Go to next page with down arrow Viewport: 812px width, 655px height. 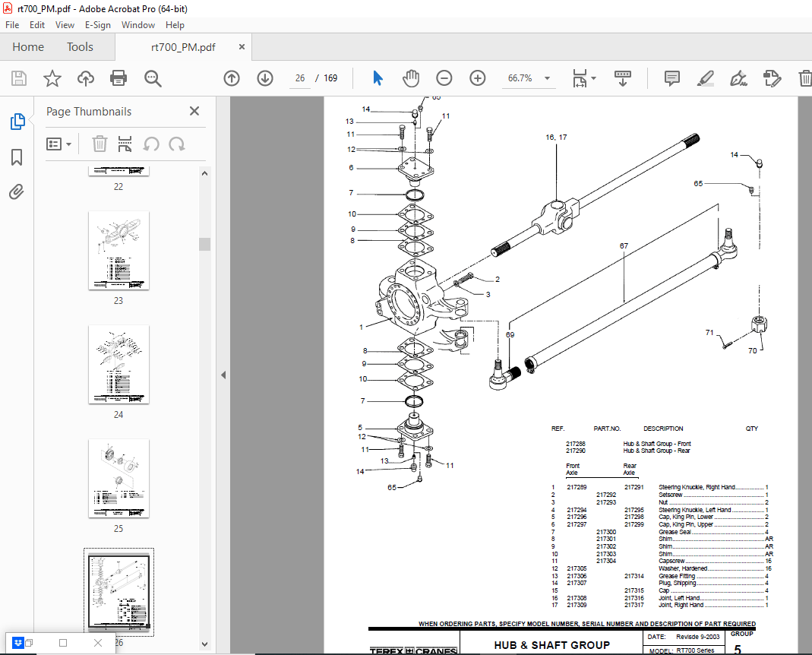tap(264, 78)
